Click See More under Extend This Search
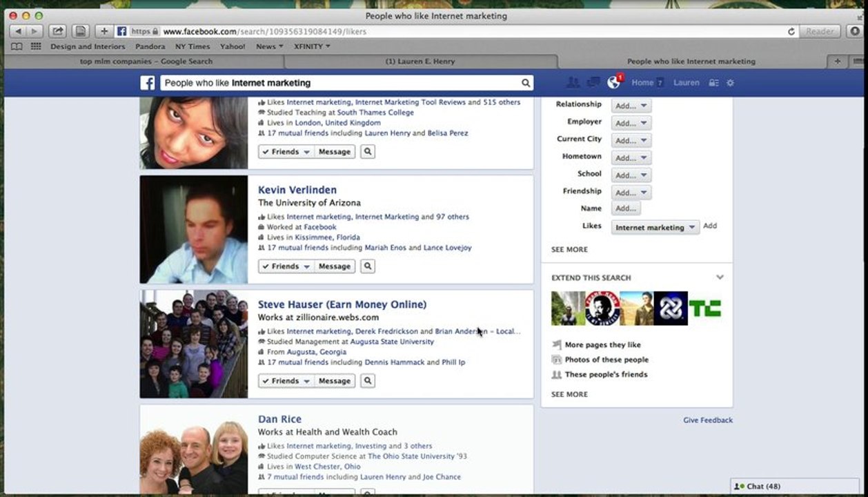Screen dimensions: 868x497 (569, 395)
